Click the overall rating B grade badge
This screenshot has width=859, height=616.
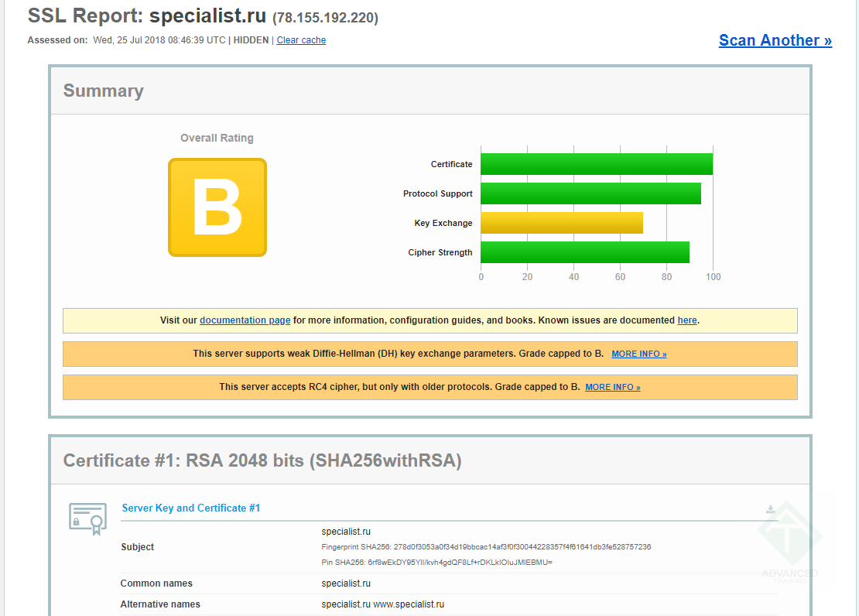pos(217,207)
